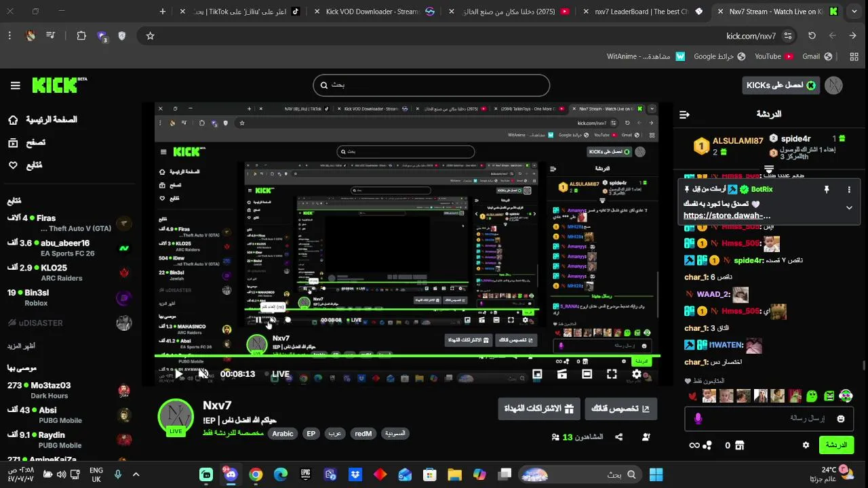Open the WitAnime bookmark
Screen dimensions: 868x488
coord(646,56)
